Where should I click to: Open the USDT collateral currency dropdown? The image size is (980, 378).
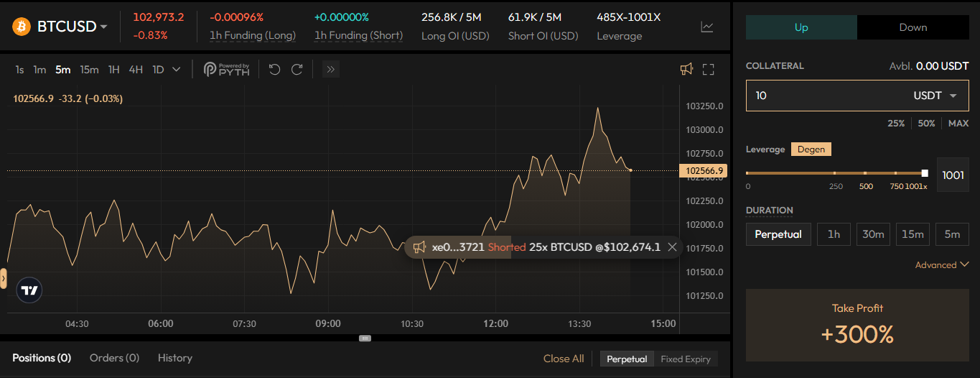pos(935,96)
